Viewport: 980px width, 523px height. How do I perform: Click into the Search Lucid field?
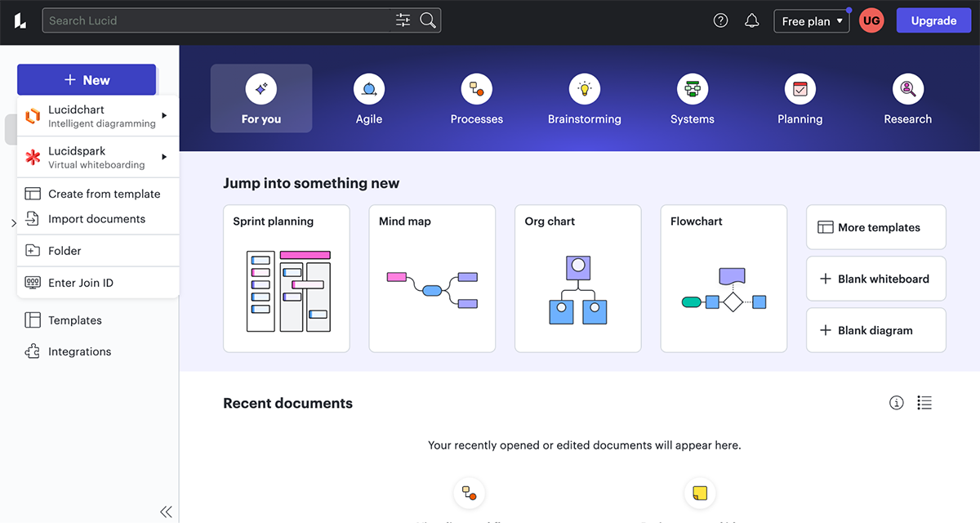click(x=216, y=20)
